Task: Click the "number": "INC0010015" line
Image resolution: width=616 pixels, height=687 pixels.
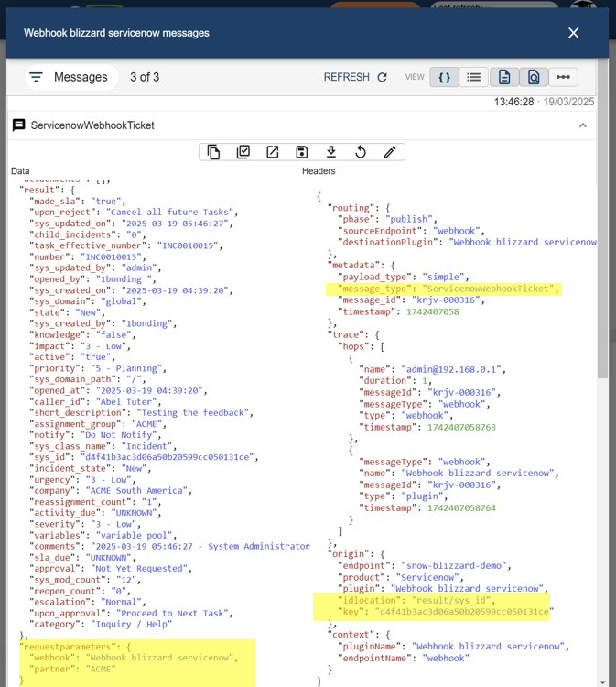Action: click(x=88, y=256)
